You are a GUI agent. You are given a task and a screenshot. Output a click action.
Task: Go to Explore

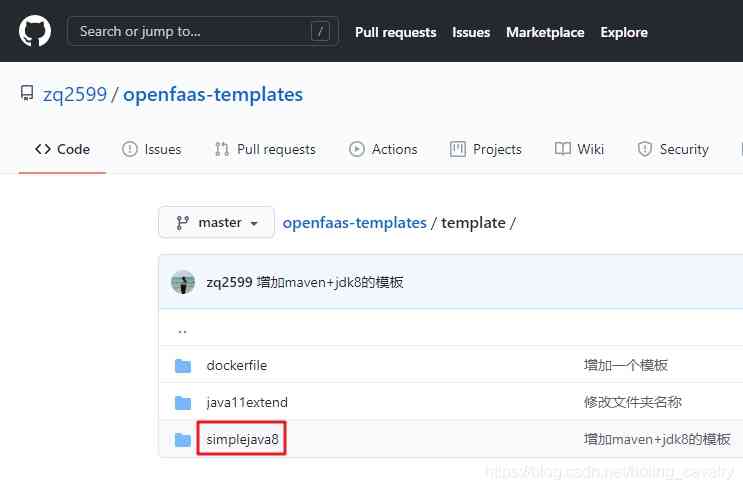(624, 32)
